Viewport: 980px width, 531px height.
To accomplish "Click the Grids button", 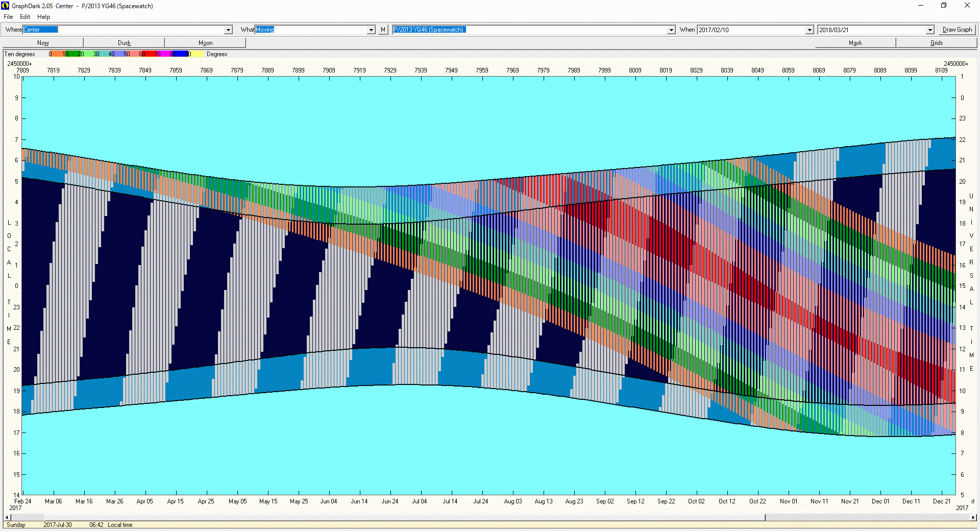I will click(937, 43).
